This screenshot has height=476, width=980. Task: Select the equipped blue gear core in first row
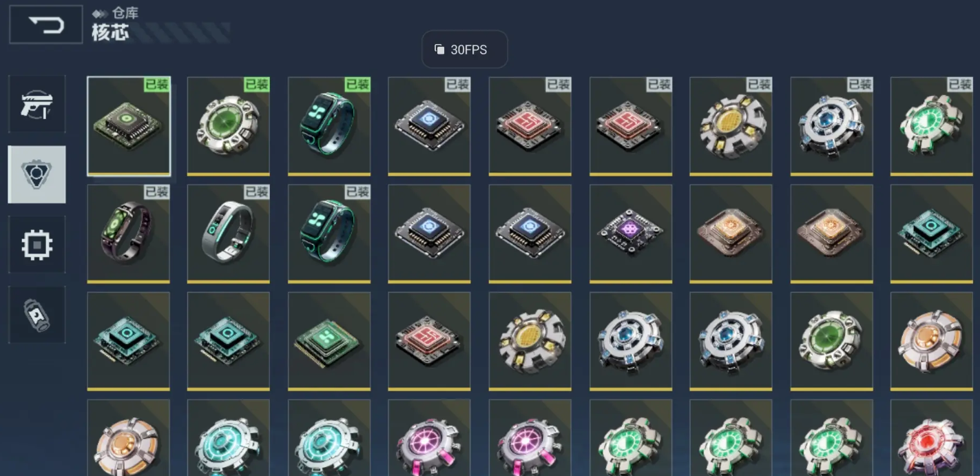point(832,126)
